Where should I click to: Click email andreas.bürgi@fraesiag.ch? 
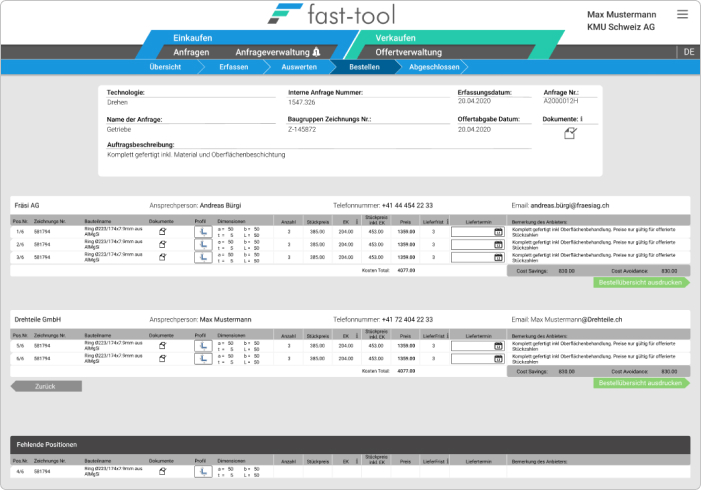(x=570, y=206)
